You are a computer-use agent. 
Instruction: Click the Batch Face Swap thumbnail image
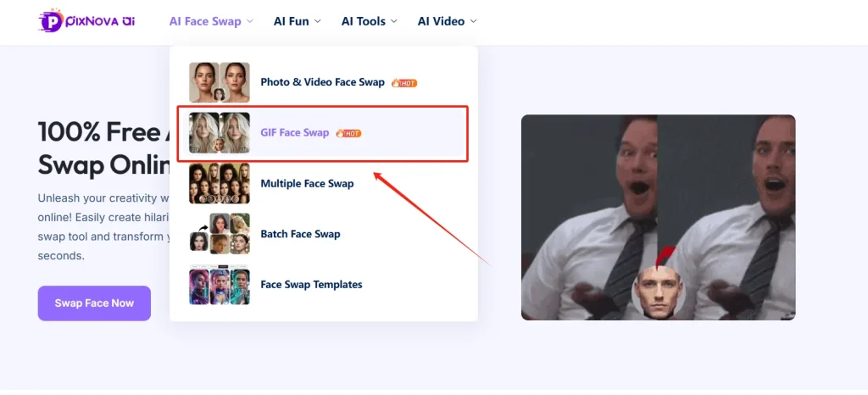(x=219, y=234)
